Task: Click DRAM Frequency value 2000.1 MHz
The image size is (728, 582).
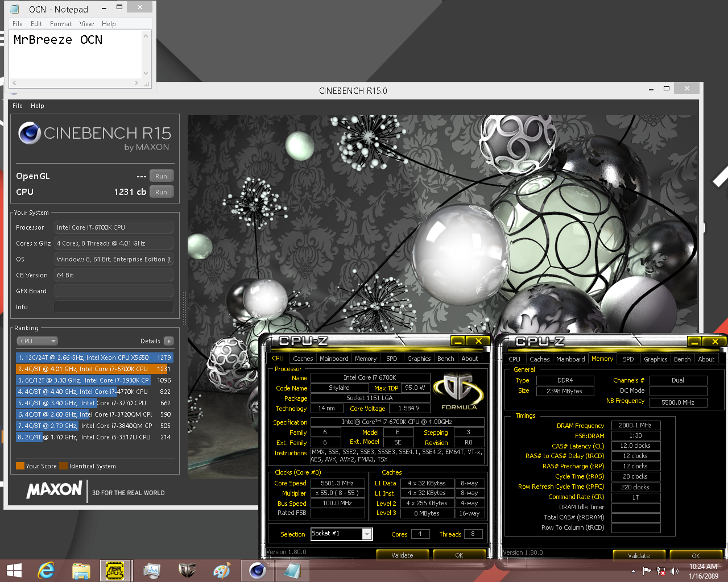Action: pos(635,425)
